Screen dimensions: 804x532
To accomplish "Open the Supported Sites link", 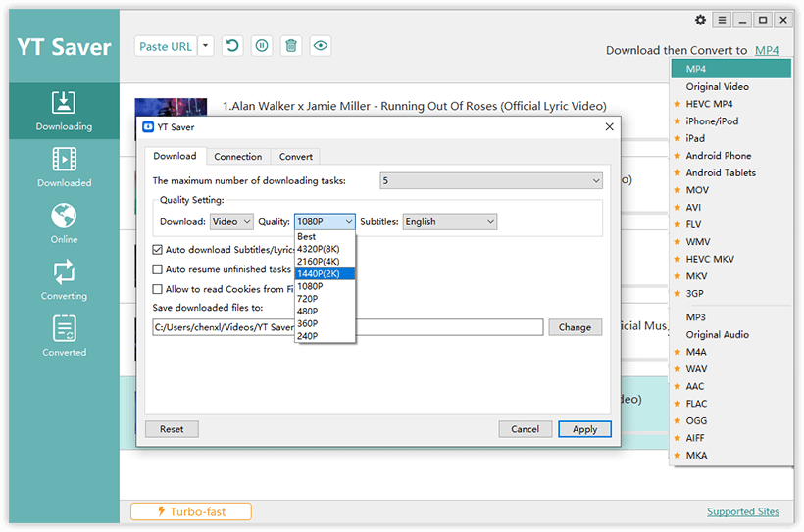I will tap(742, 511).
